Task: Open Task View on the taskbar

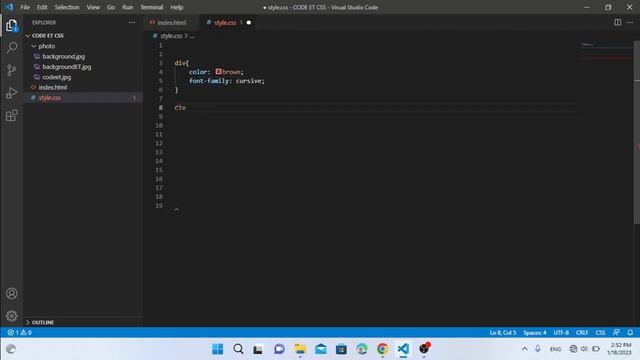Action: point(258,349)
